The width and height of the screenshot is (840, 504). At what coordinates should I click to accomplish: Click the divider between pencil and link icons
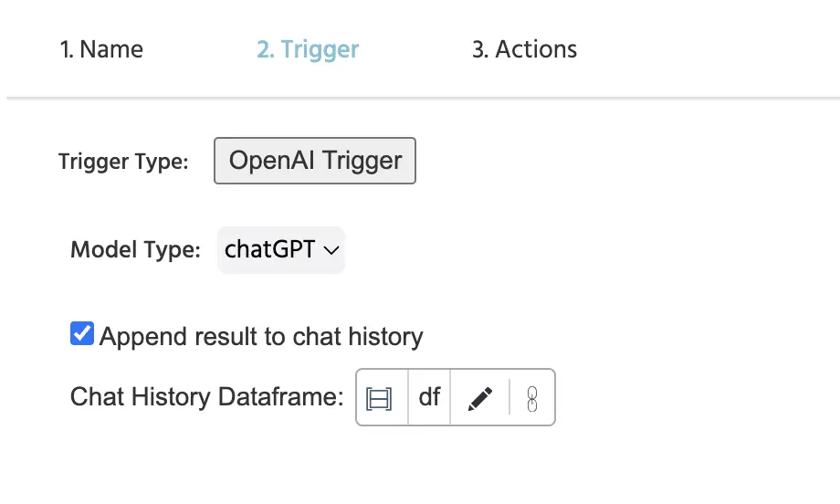click(x=509, y=397)
